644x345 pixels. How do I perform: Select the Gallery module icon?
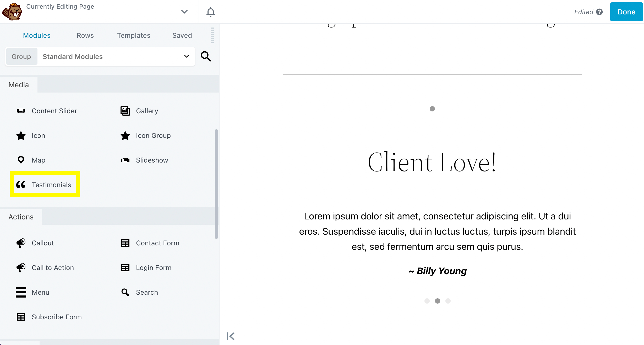coord(125,111)
